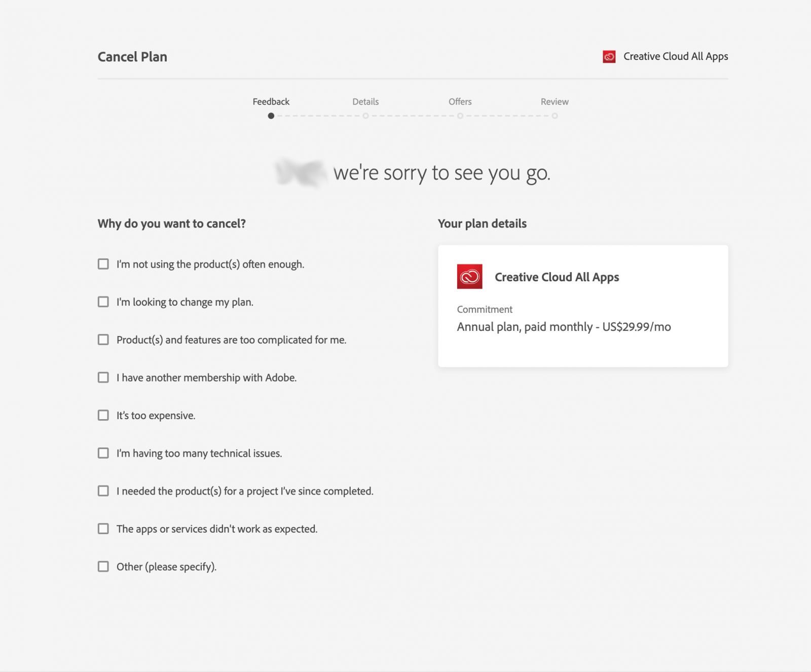Click the Cancel Plan page title
811x672 pixels.
pos(132,56)
